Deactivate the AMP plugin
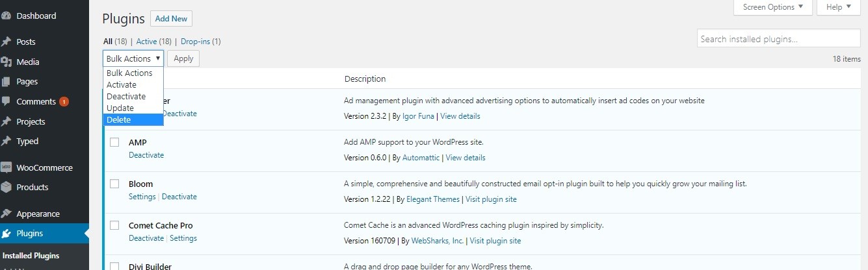The image size is (868, 270). [146, 155]
